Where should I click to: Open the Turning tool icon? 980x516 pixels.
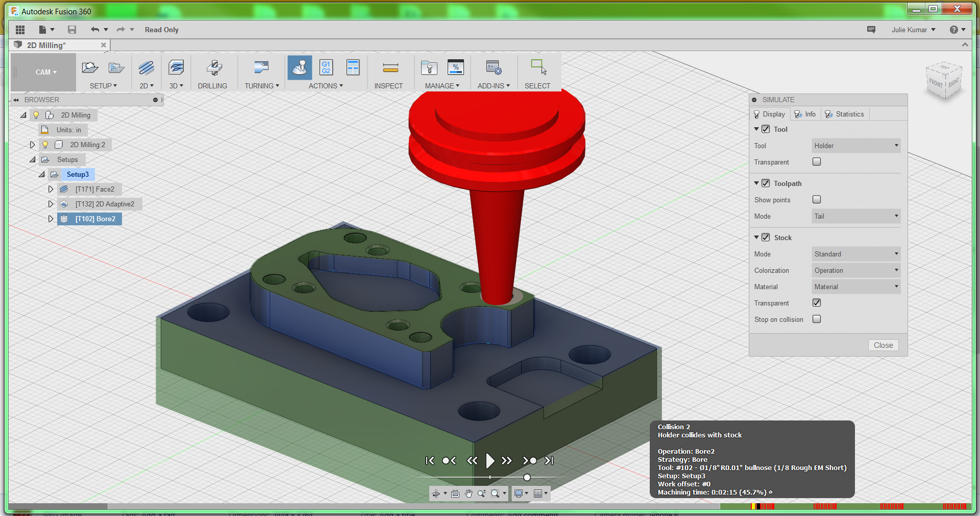click(261, 67)
